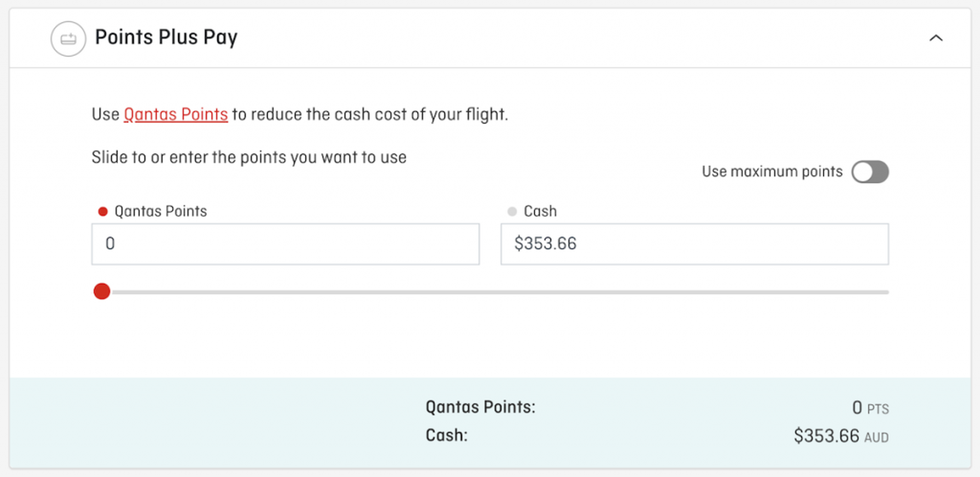
Task: Click the slide-or-enter points instruction text
Action: tap(249, 157)
